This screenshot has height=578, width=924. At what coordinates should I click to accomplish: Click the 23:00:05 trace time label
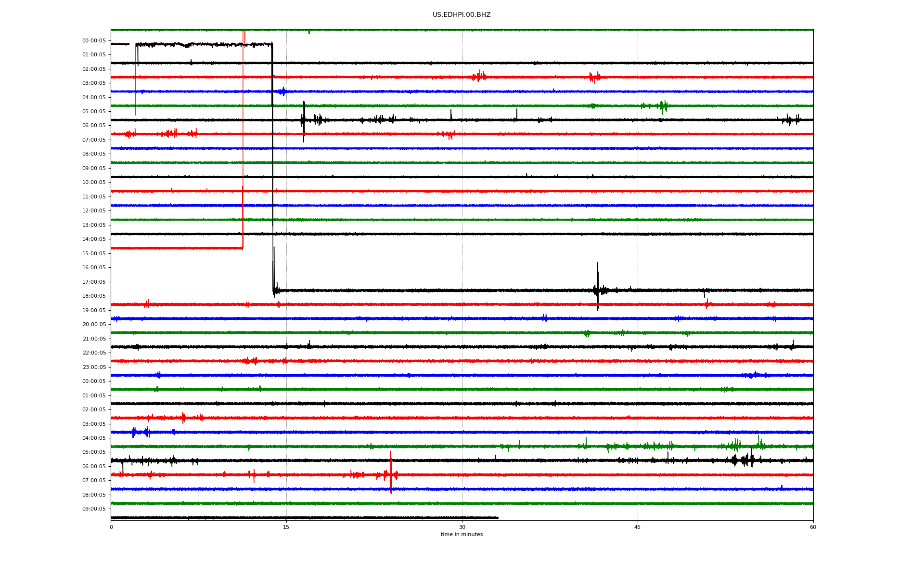pyautogui.click(x=94, y=368)
